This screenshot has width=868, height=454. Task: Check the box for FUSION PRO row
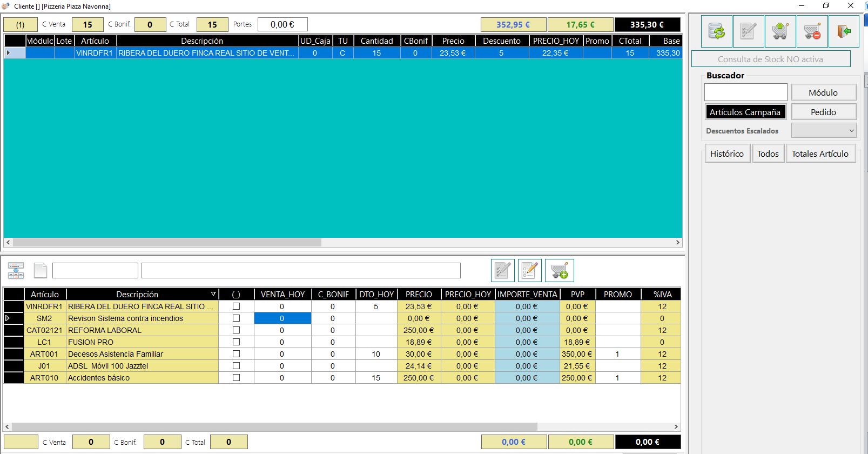tap(236, 342)
